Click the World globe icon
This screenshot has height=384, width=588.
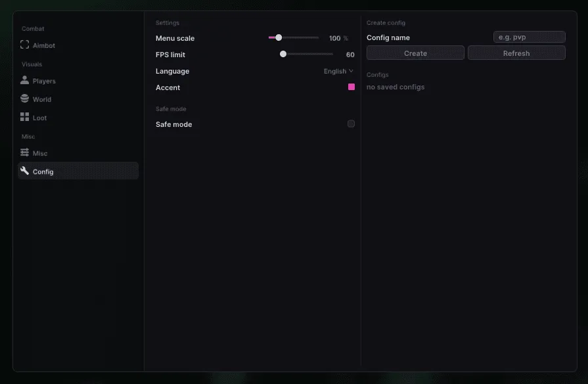[25, 99]
